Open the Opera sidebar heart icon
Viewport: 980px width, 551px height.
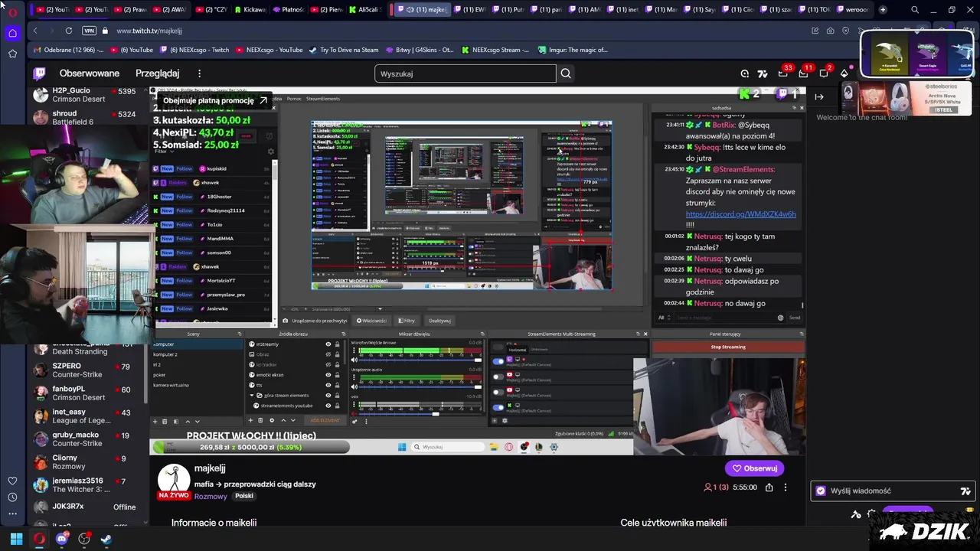pyautogui.click(x=12, y=481)
